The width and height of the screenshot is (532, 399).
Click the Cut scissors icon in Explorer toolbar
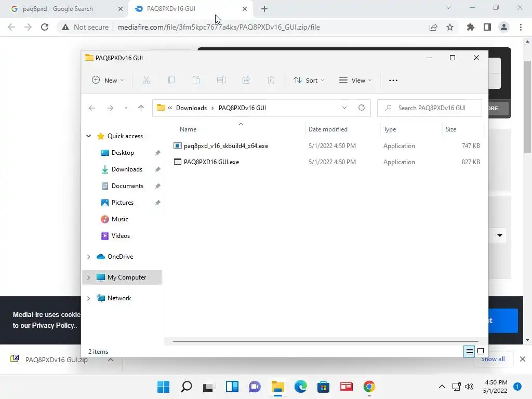coord(146,81)
